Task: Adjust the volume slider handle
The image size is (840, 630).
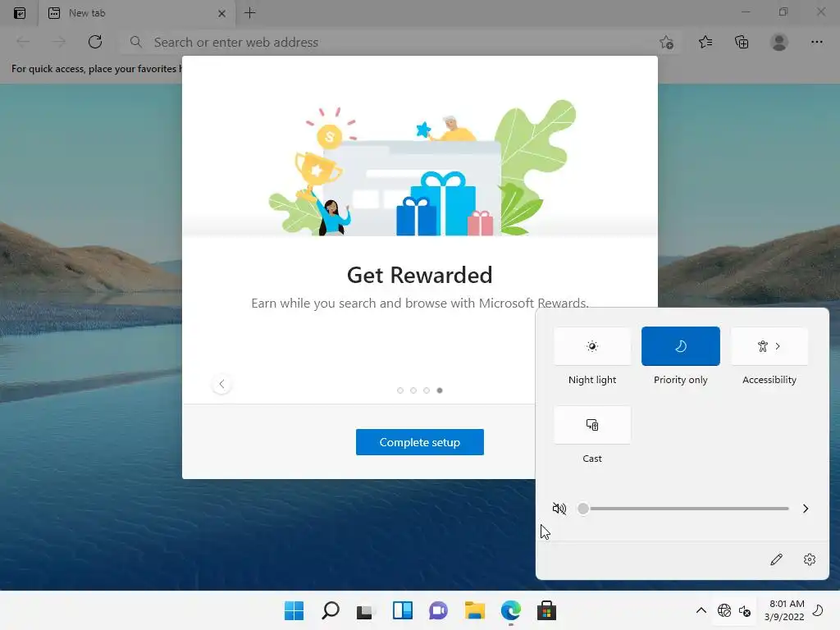Action: tap(583, 509)
